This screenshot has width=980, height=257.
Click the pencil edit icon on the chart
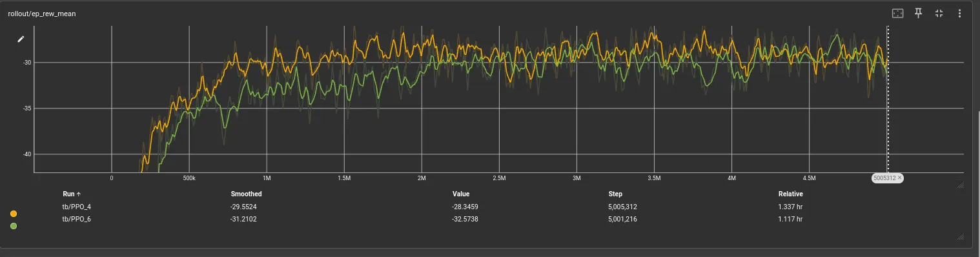(x=21, y=39)
